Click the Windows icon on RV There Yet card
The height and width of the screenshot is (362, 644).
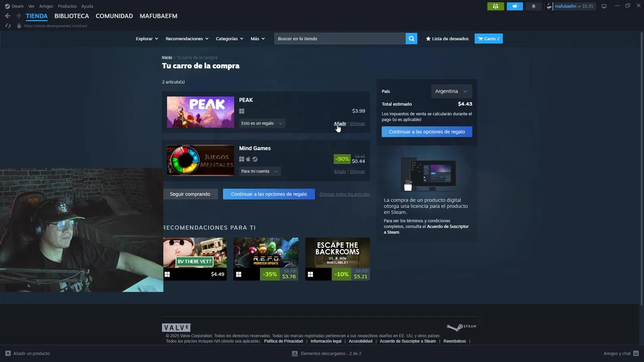click(167, 275)
